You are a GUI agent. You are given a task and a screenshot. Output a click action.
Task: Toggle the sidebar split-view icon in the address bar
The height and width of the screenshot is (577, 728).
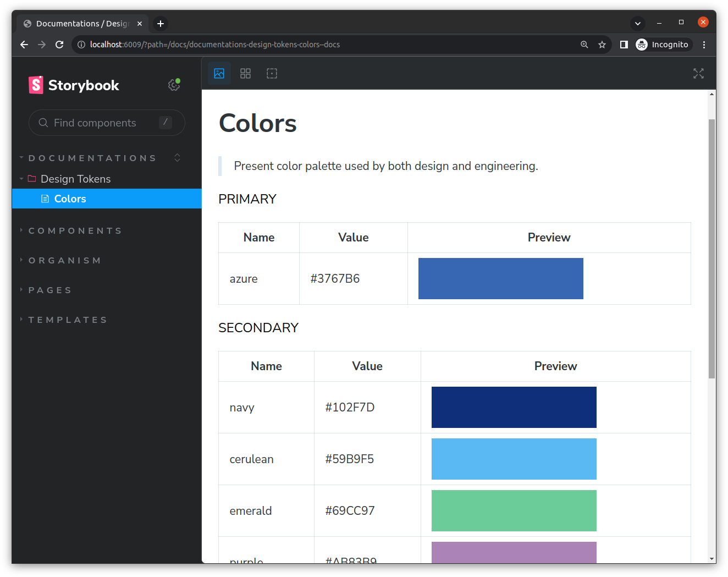[x=624, y=45]
